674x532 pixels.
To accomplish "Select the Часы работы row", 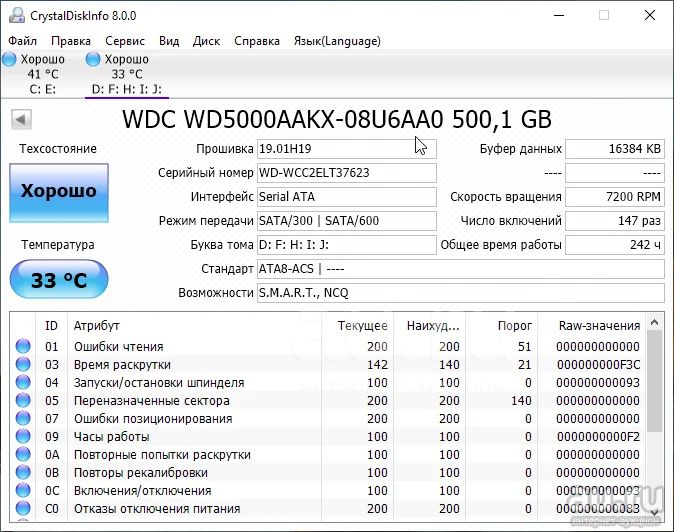I will coord(328,437).
